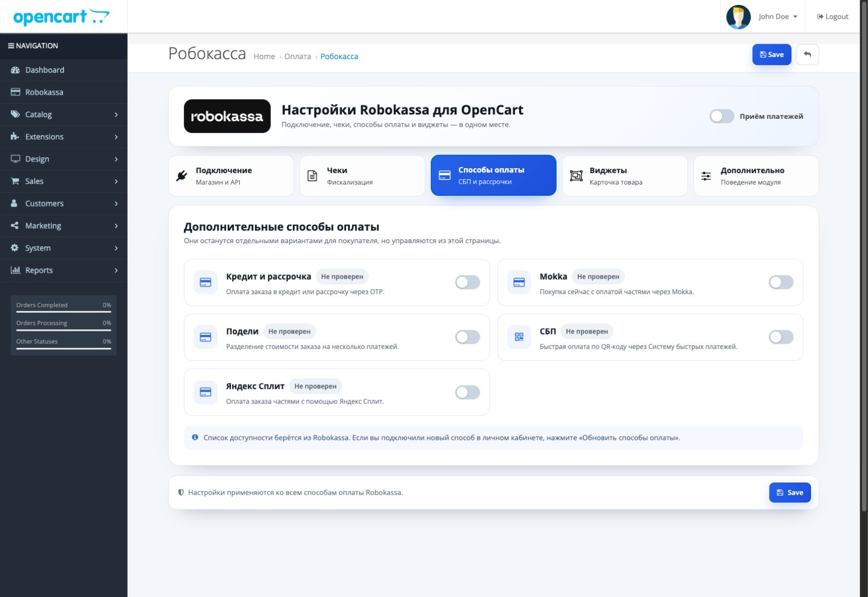Enable the Яндекс Сплит switch
Viewport: 868px width, 597px height.
[468, 392]
